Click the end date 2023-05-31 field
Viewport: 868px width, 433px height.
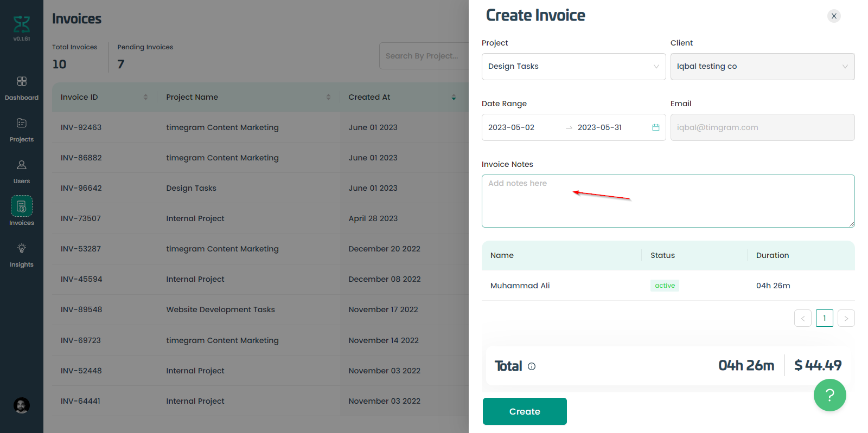pyautogui.click(x=599, y=127)
